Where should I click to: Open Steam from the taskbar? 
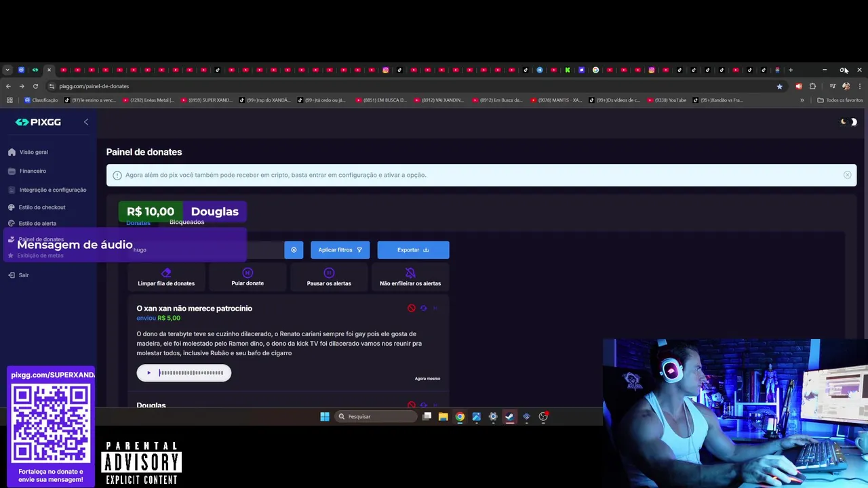click(509, 417)
